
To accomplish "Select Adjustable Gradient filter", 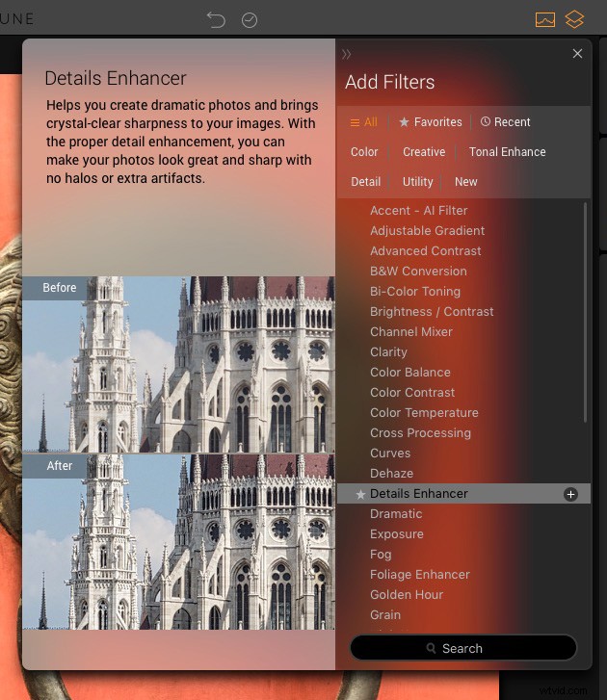I will pyautogui.click(x=427, y=231).
